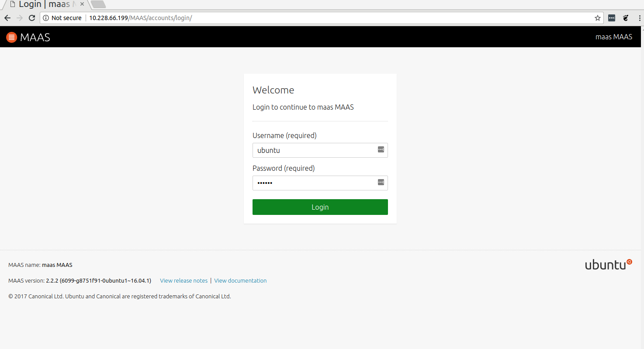644x349 pixels.
Task: Open the View release notes link
Action: point(184,280)
